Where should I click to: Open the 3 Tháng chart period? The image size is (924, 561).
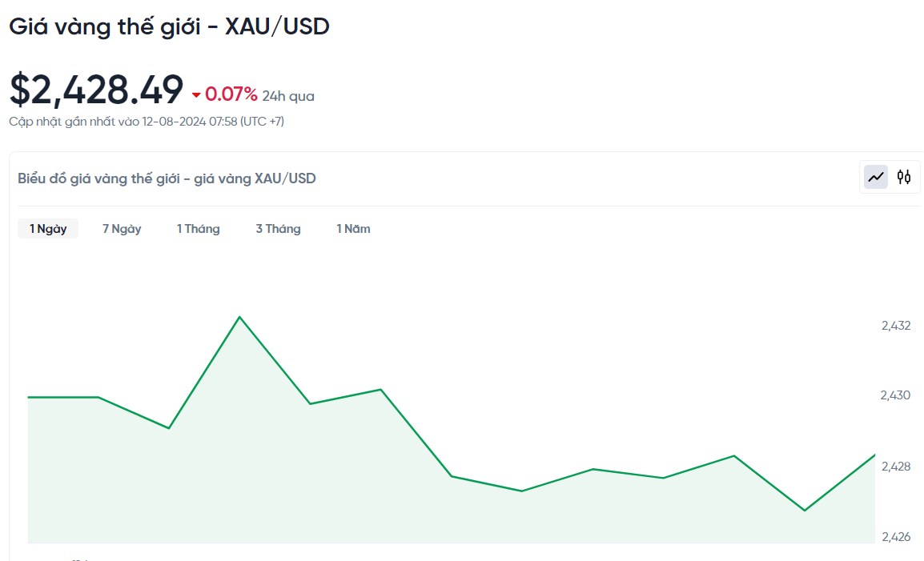[278, 229]
